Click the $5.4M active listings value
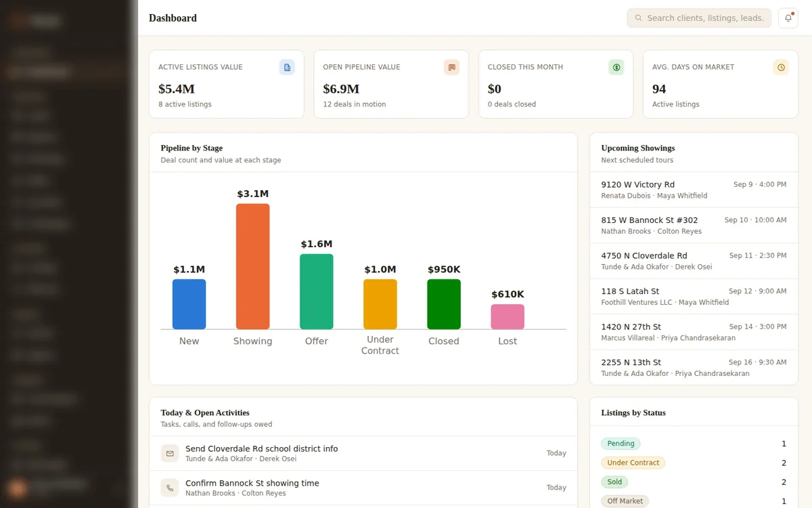The width and height of the screenshot is (812, 508). coord(177,89)
